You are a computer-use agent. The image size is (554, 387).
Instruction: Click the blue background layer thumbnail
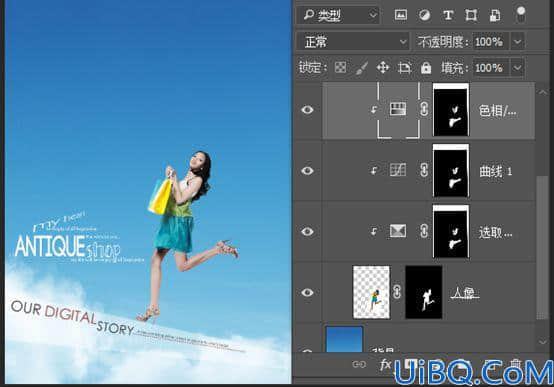[344, 339]
